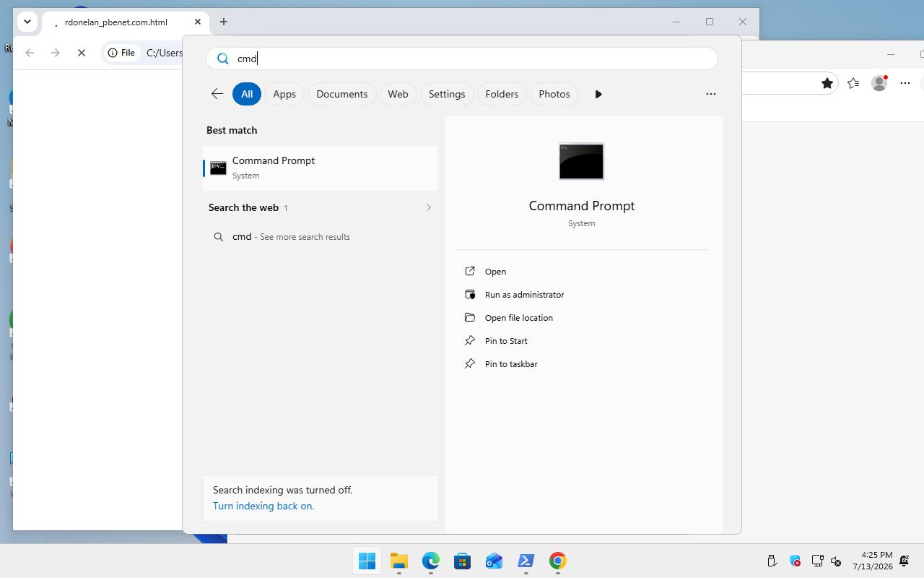Screen dimensions: 924x578
Task: Open File Explorer from the taskbar
Action: (399, 561)
